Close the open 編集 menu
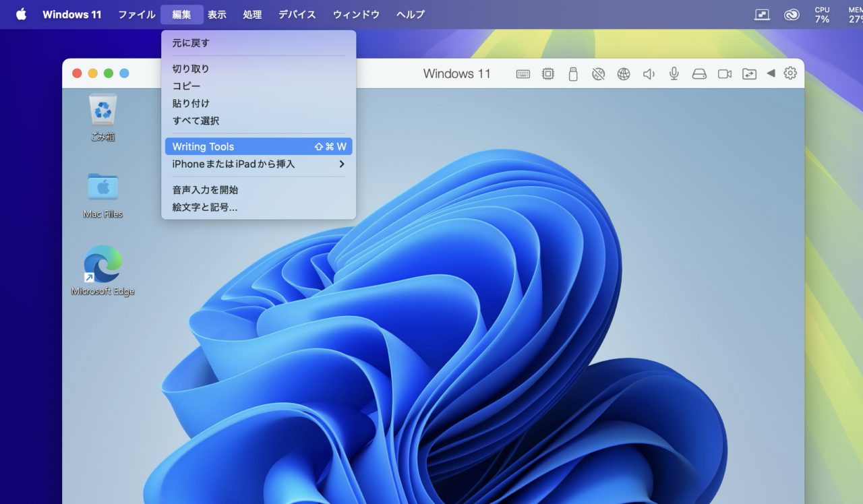Screen dimensions: 863x504 (182, 14)
